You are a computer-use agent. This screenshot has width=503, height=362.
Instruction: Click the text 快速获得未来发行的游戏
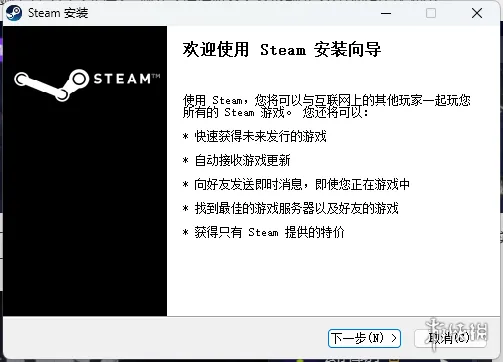click(260, 136)
